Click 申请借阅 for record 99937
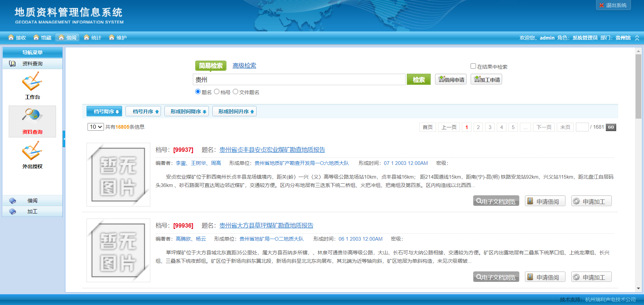Viewport: 644px width, 305px height. (545, 201)
